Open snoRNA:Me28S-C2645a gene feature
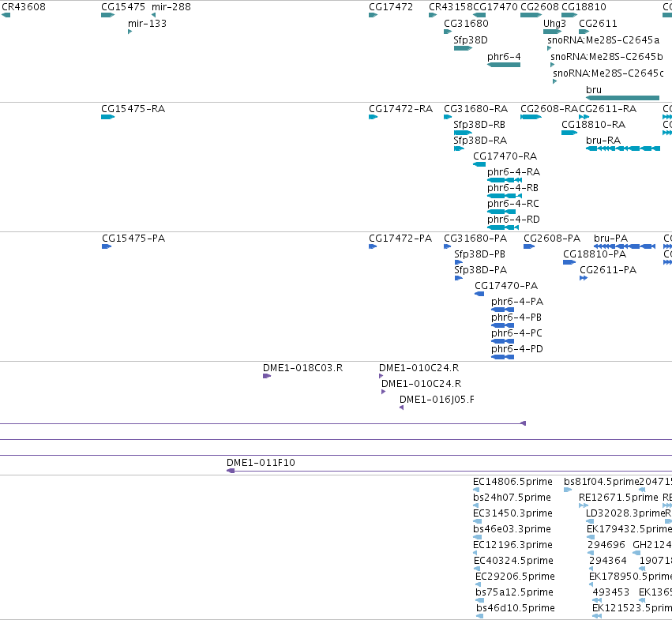 pyautogui.click(x=549, y=48)
